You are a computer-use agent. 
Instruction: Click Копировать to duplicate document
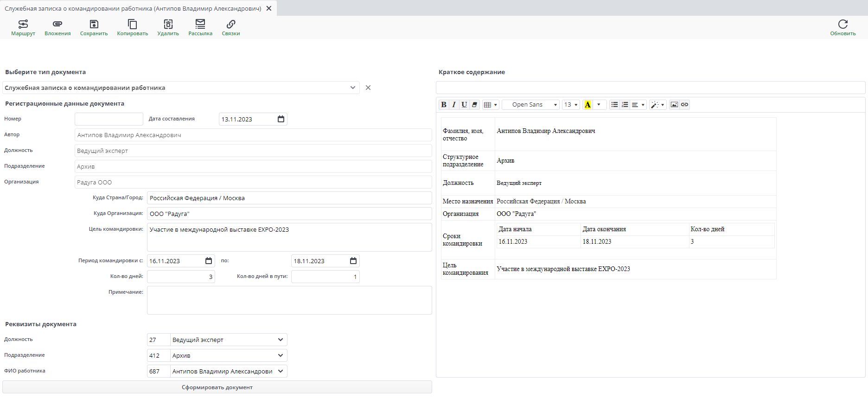tap(133, 27)
